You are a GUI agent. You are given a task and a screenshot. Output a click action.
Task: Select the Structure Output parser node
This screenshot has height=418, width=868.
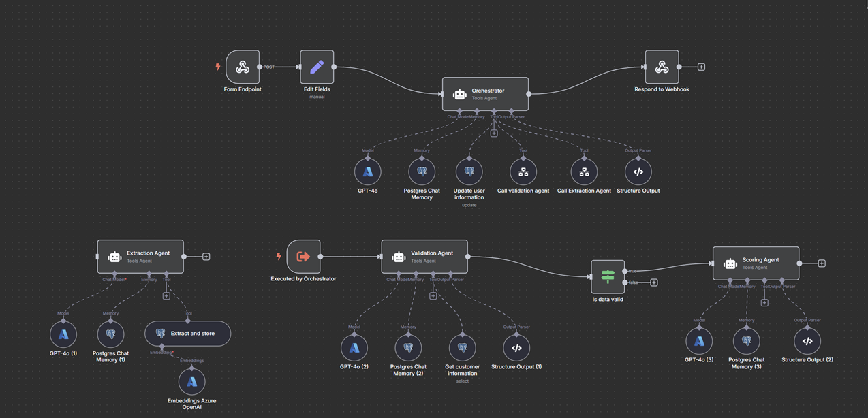point(638,172)
